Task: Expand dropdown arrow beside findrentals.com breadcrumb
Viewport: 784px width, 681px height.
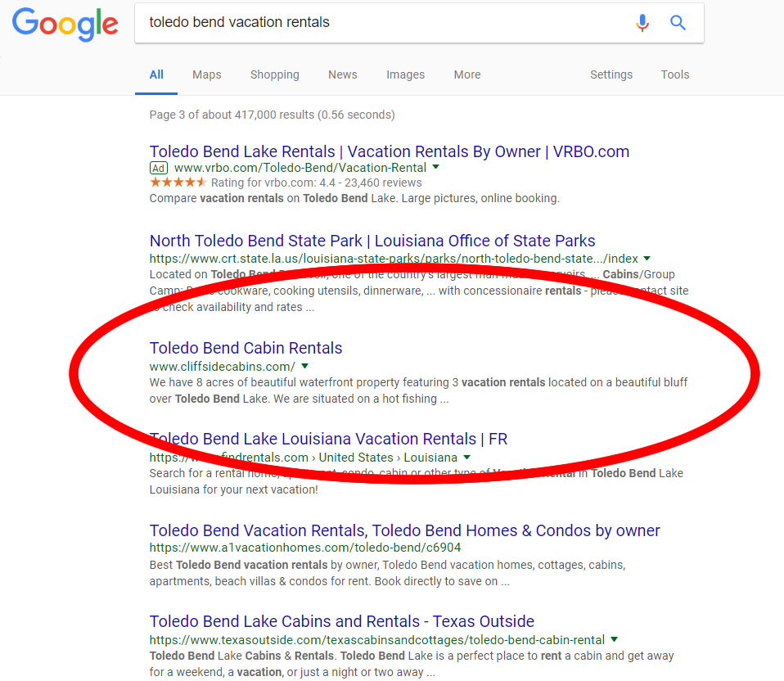Action: (467, 457)
